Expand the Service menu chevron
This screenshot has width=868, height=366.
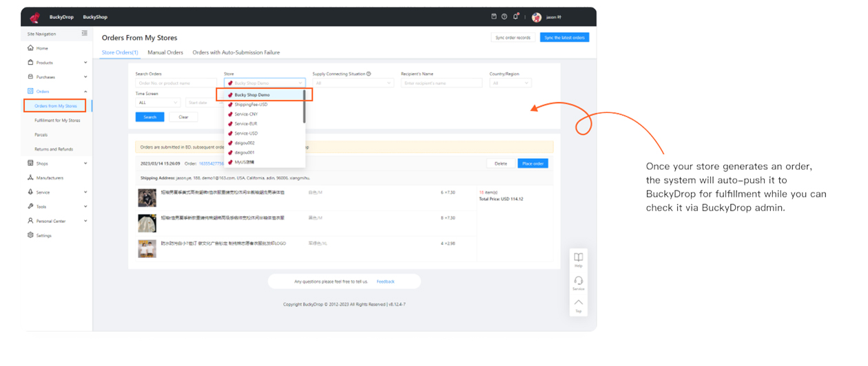[85, 193]
